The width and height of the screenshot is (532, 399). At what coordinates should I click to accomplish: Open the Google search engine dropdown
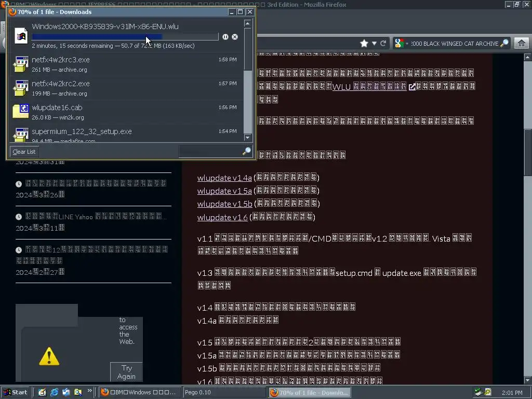401,44
